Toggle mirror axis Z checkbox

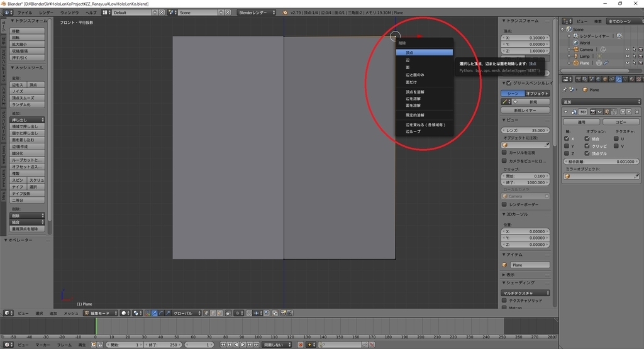pos(567,153)
